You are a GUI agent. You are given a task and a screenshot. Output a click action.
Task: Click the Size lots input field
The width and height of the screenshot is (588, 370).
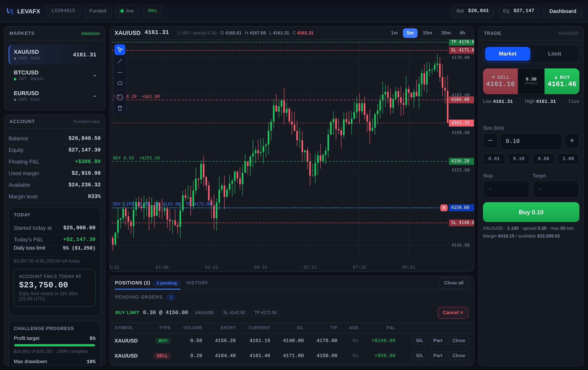coord(531,141)
